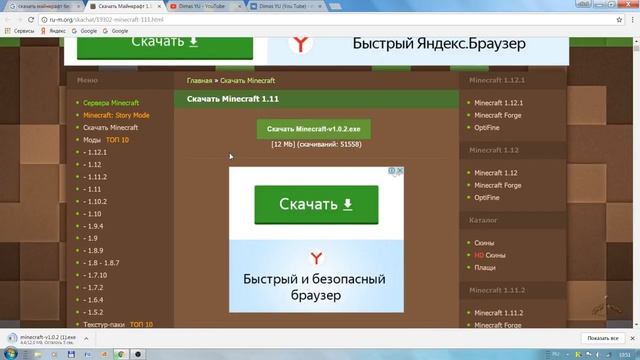
Task: Select mods version 1.9.4
Action: point(93,226)
